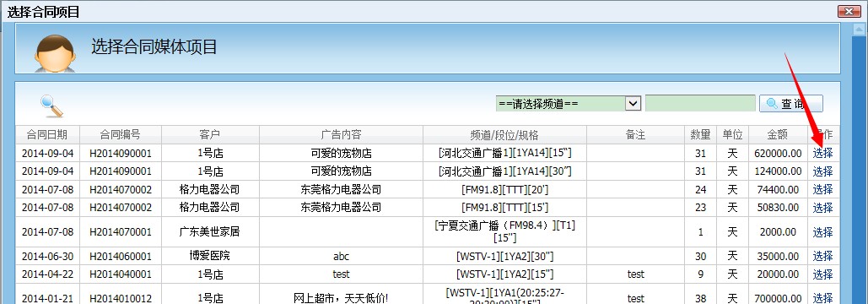The image size is (868, 304).
Task: Click the magnifying glass search icon
Action: pyautogui.click(x=52, y=106)
